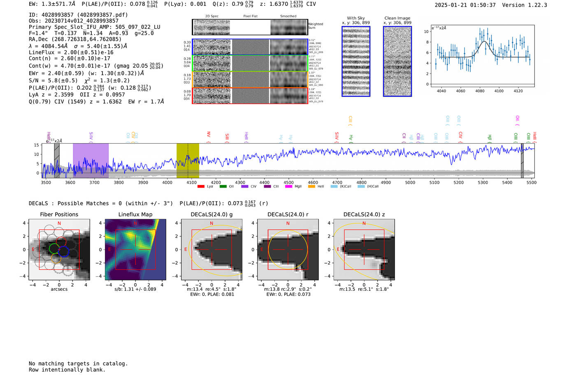Viewport: 576px width, 392px height.
Task: Select the orange-bordered 2D spectrum row
Action: coord(250,79)
